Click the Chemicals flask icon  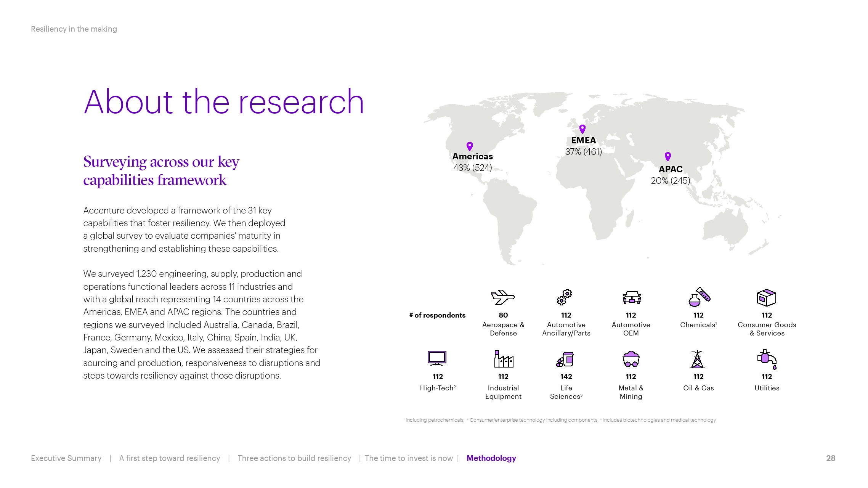699,297
